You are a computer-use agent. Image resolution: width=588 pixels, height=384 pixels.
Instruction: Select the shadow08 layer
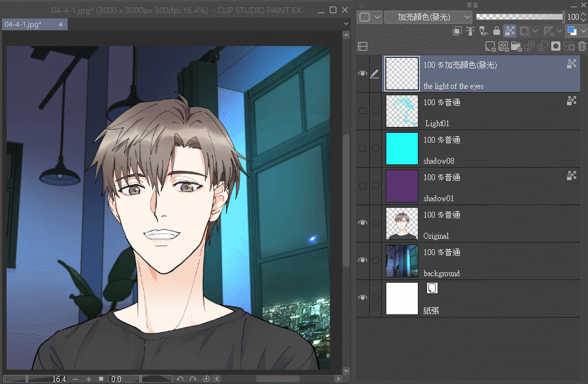(481, 149)
